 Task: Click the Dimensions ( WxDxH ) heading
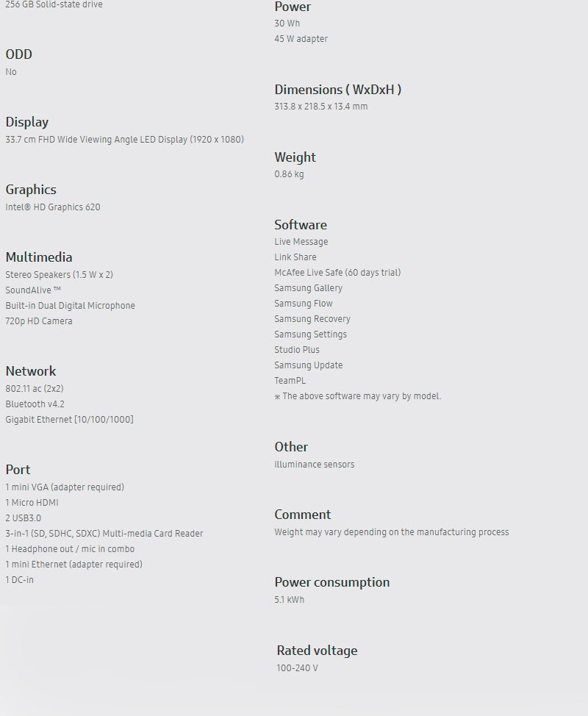[x=338, y=90]
